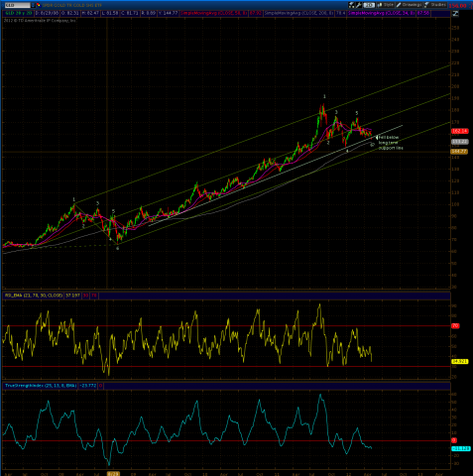Open the 2D timeframe dropdown
The width and height of the screenshot is (473, 476).
point(369,5)
